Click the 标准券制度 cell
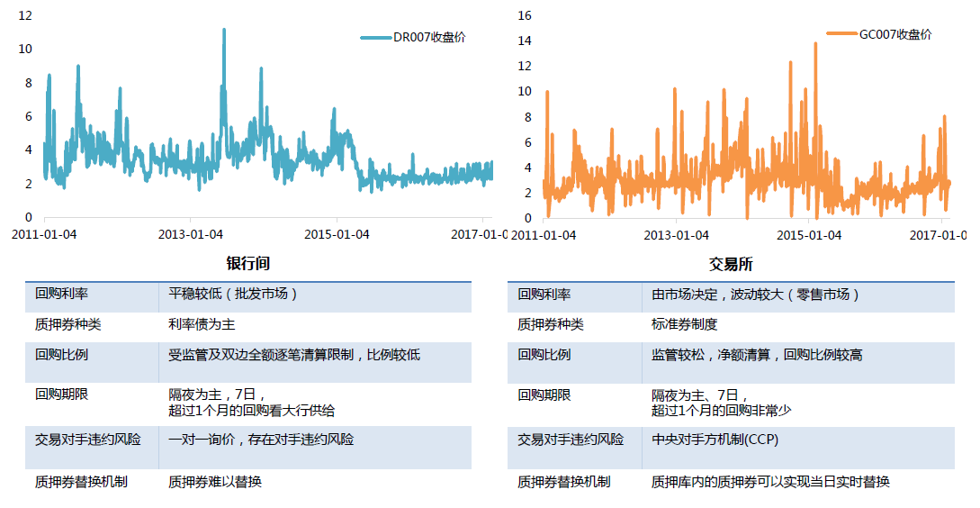 [x=685, y=324]
